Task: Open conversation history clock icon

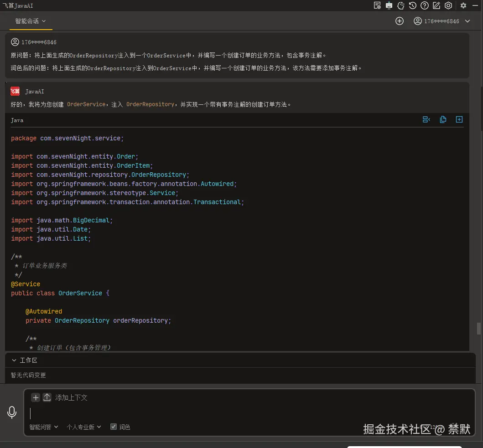Action: (413, 5)
